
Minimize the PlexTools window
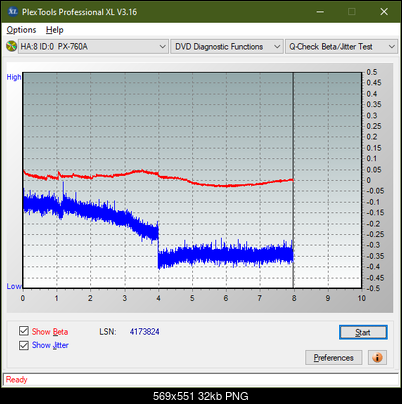[320, 12]
